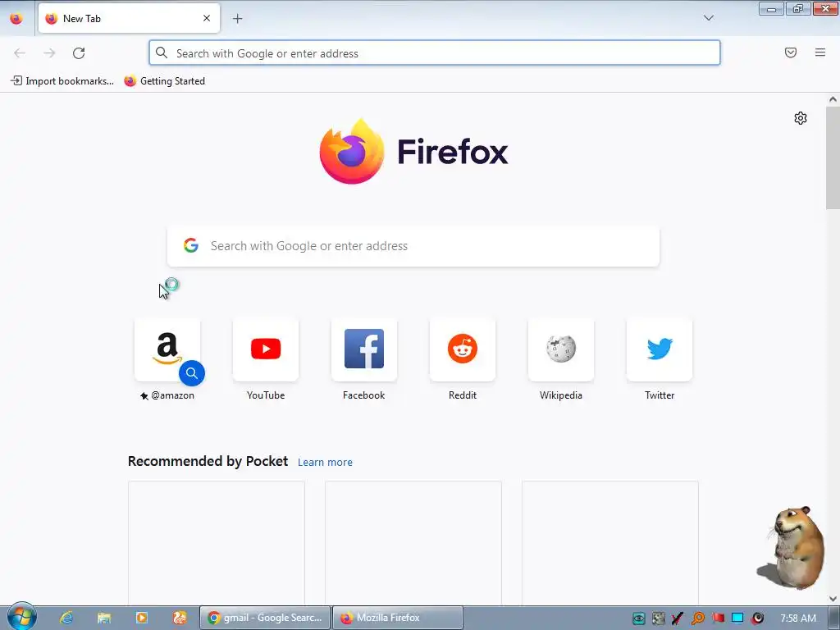The height and width of the screenshot is (630, 840).
Task: Click the orange magnifier icon in the system tray
Action: coord(698,619)
